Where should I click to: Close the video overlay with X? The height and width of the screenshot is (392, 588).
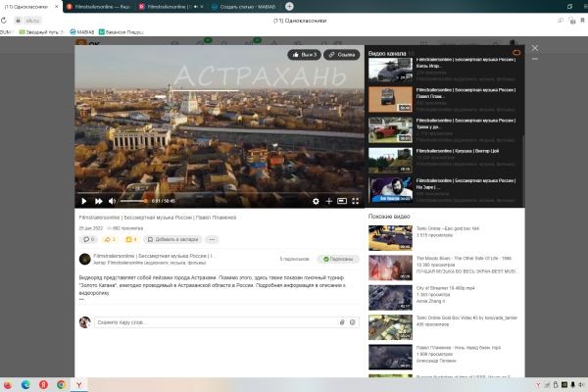pyautogui.click(x=535, y=48)
